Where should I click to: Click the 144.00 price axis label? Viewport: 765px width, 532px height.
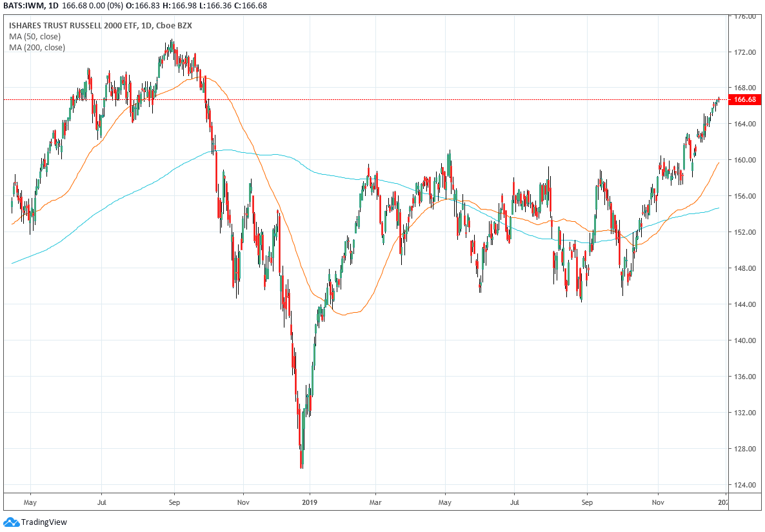pos(745,304)
